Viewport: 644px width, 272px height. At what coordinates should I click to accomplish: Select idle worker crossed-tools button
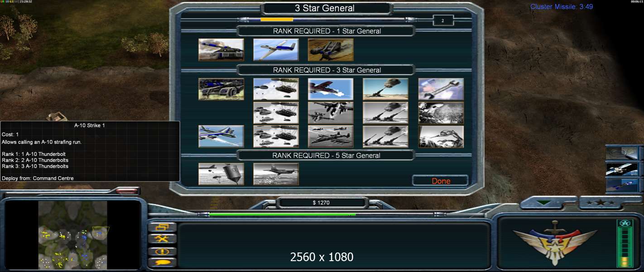tap(162, 239)
